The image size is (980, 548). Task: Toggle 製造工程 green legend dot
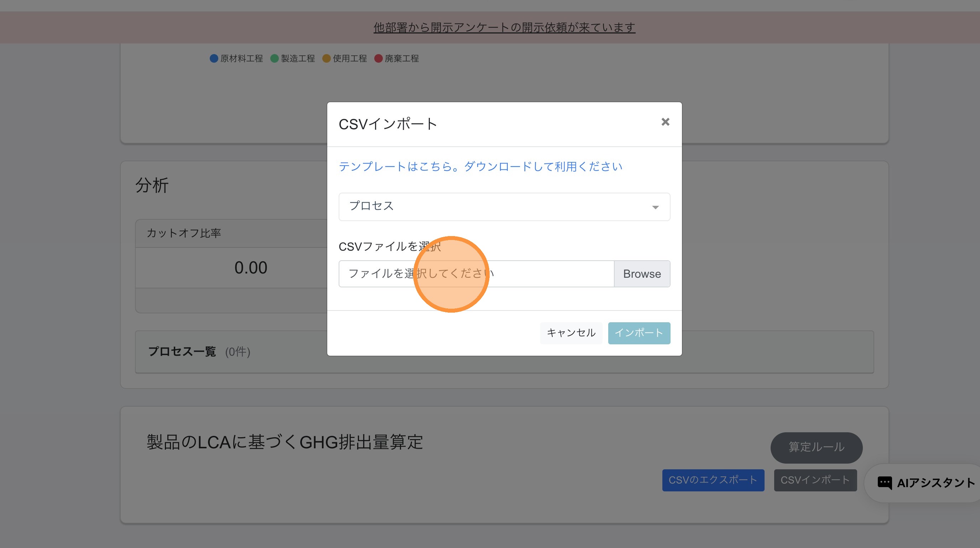pos(274,58)
